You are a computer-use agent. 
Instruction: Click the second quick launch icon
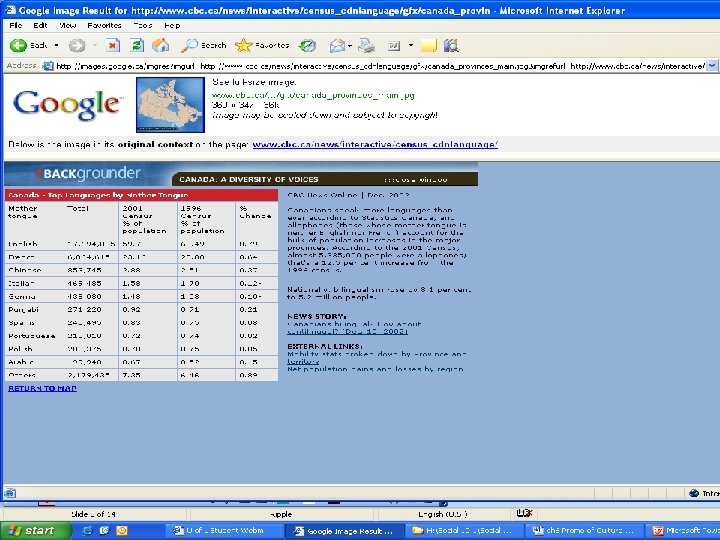tap(104, 530)
